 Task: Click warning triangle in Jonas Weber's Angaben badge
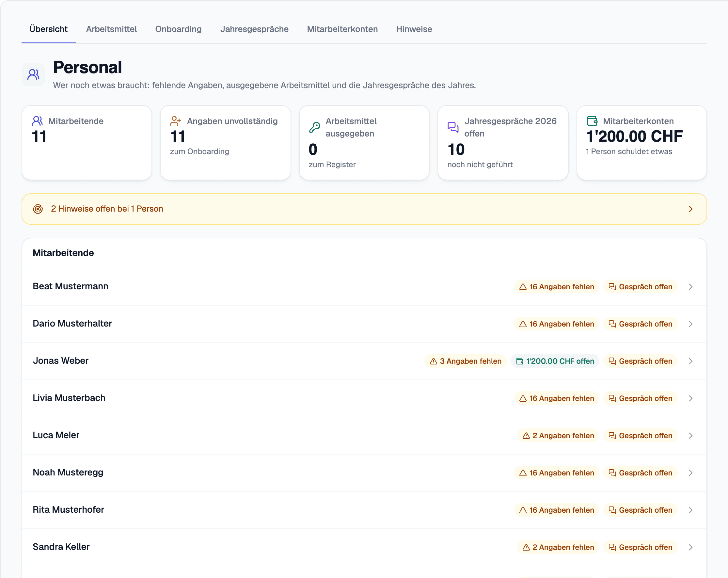click(434, 361)
